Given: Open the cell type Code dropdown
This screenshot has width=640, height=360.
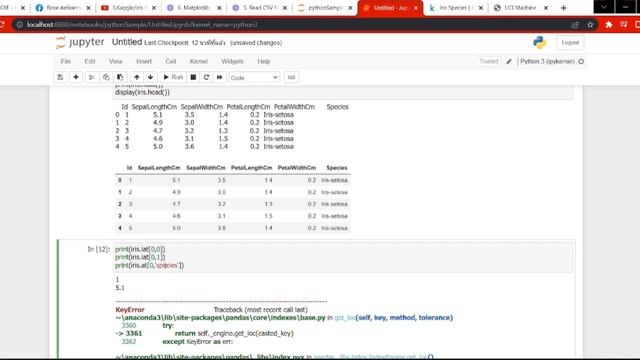Looking at the screenshot, I should click(254, 78).
